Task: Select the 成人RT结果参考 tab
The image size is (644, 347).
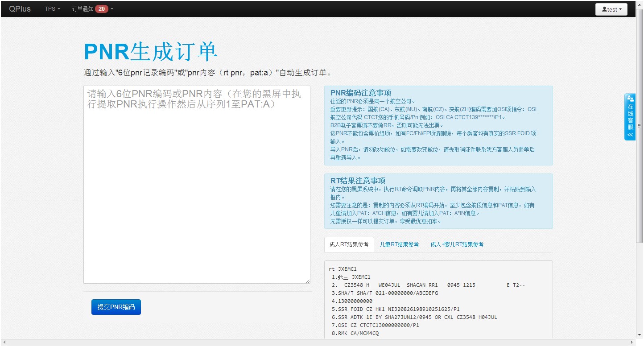Action: click(x=349, y=244)
